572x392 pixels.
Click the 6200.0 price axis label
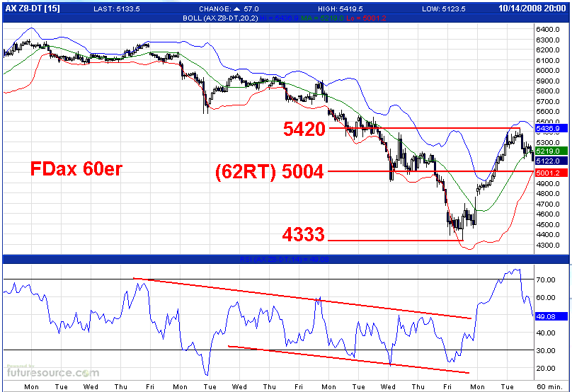pyautogui.click(x=547, y=50)
